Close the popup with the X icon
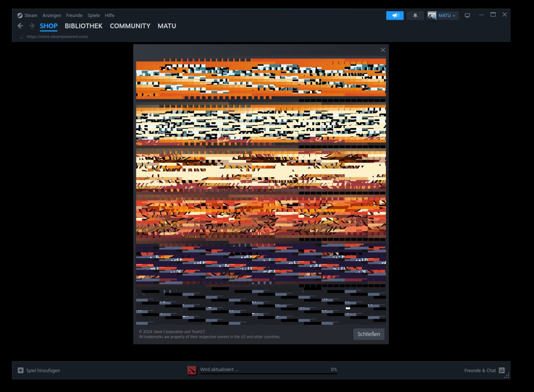 pyautogui.click(x=383, y=50)
